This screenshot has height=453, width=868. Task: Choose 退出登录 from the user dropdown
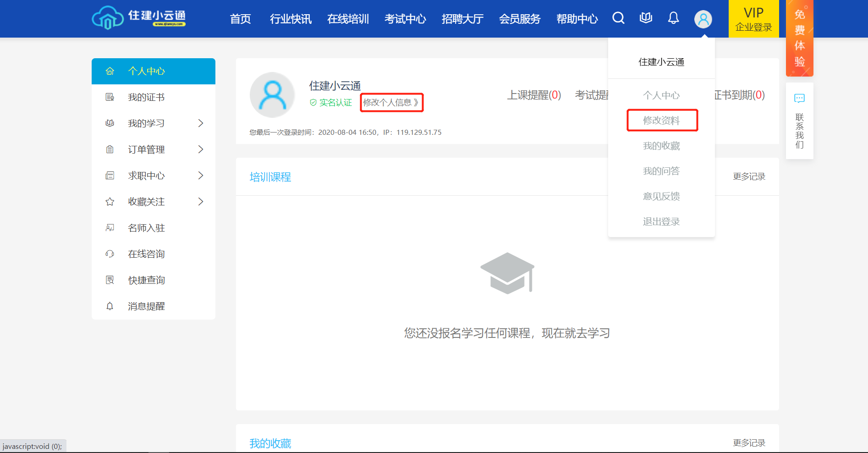[661, 222]
